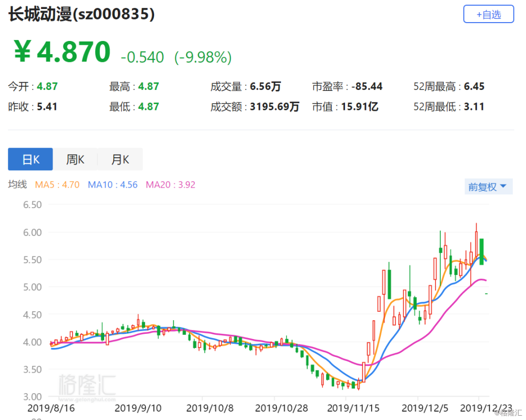Select the 周K weekly chart tab

[x=75, y=159]
